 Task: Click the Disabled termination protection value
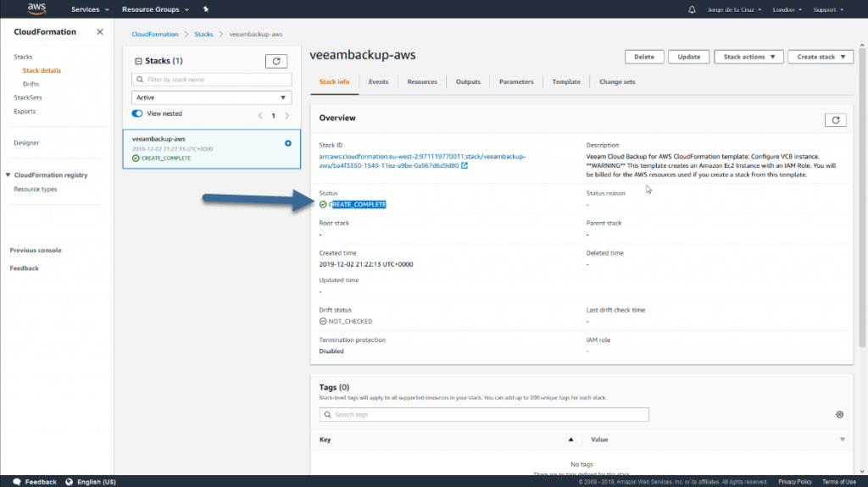click(x=331, y=351)
